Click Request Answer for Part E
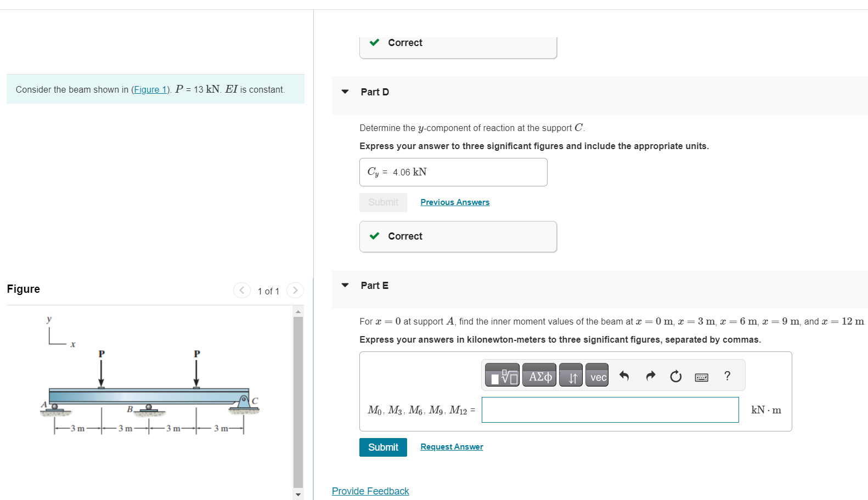Screen dimensions: 868x500 [451, 446]
